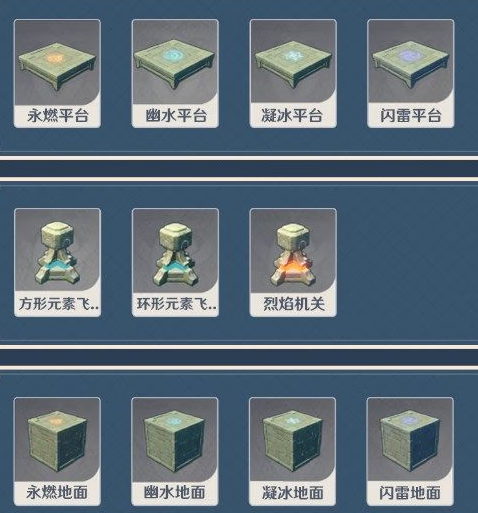Pick the 幽水地面 ground block
478x513 pixels.
click(x=175, y=451)
